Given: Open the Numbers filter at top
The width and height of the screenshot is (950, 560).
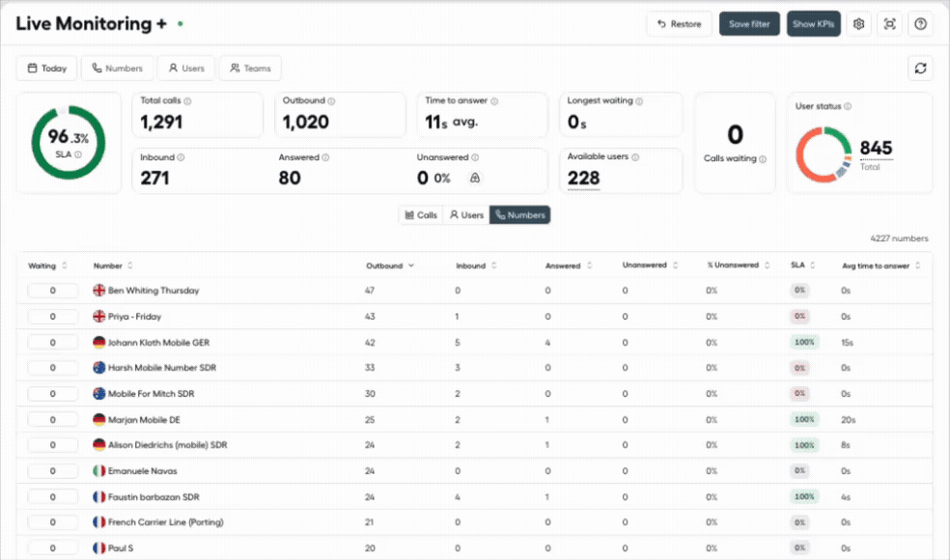Looking at the screenshot, I should coord(117,68).
